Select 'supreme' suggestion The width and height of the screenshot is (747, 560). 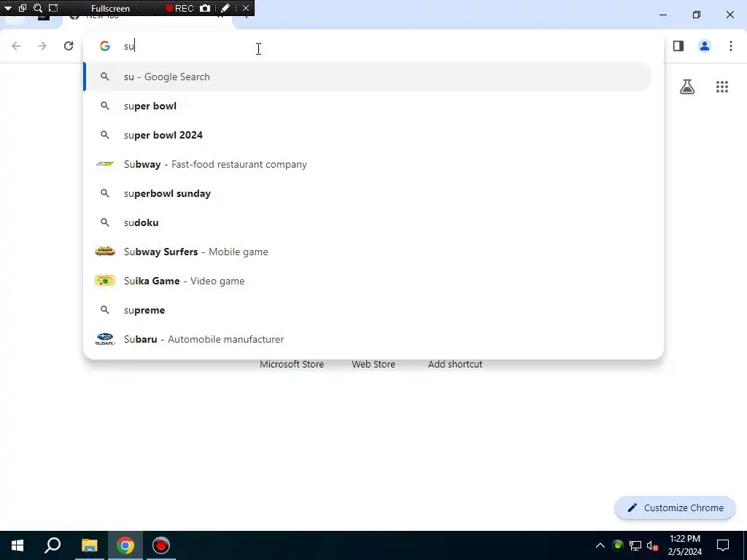click(368, 310)
